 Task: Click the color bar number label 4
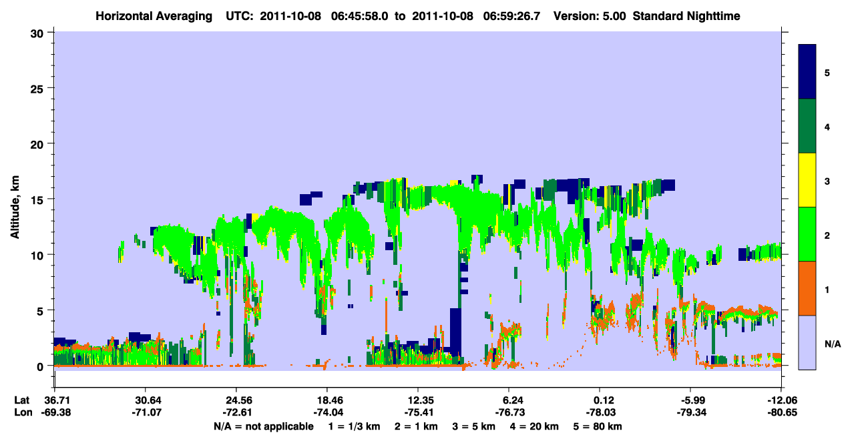coord(827,126)
